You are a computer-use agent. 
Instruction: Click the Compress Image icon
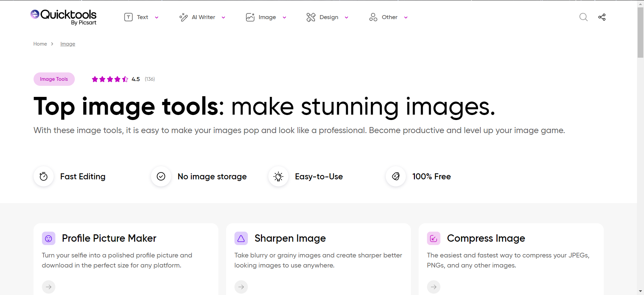click(433, 238)
